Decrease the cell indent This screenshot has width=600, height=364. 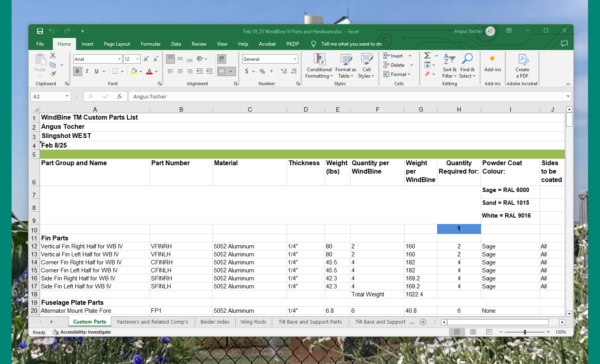[199, 71]
